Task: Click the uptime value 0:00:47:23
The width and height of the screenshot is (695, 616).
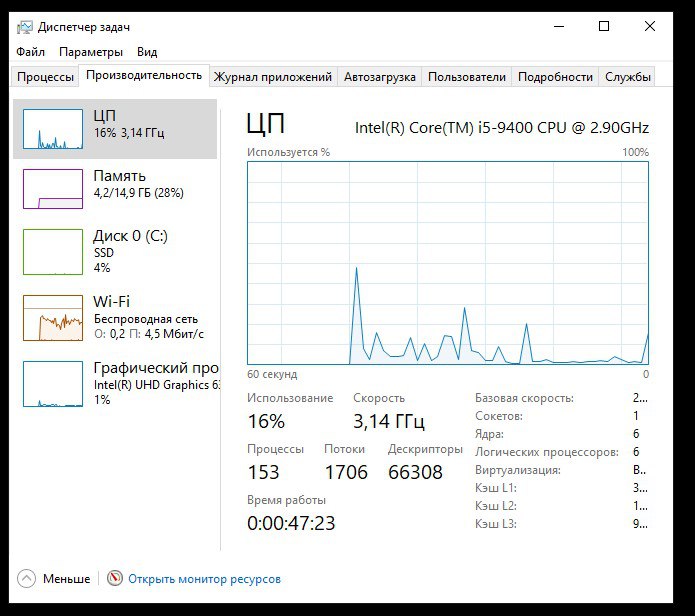Action: (291, 523)
